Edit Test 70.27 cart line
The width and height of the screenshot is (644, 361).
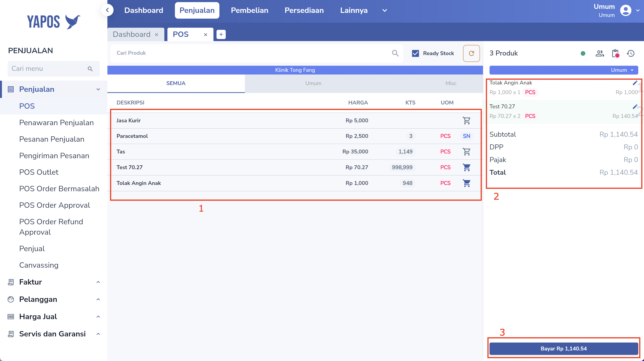635,107
